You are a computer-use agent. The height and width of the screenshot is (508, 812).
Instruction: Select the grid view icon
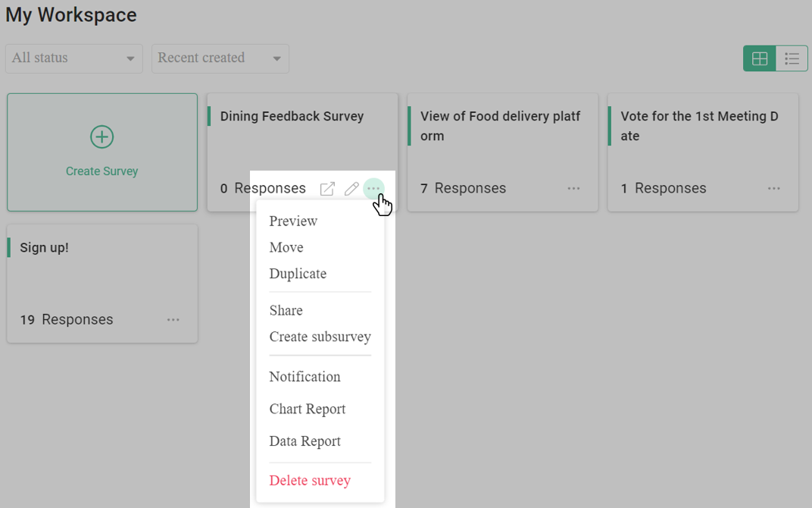[x=759, y=58]
